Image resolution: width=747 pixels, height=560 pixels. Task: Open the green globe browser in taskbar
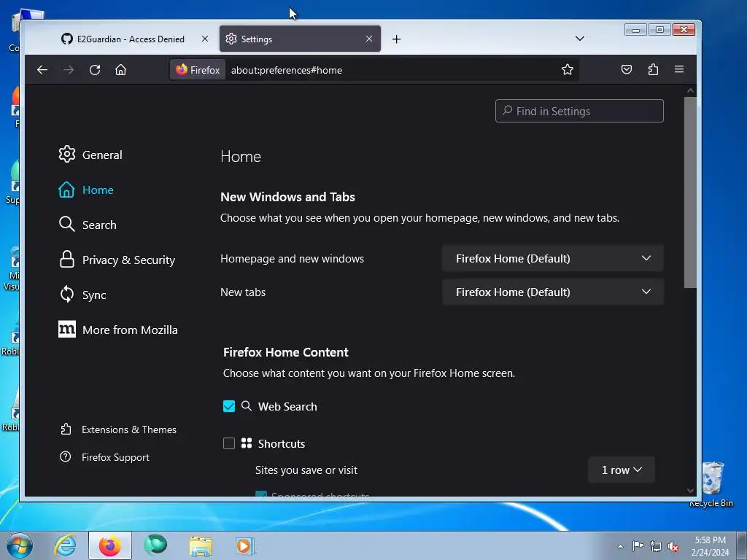point(155,545)
